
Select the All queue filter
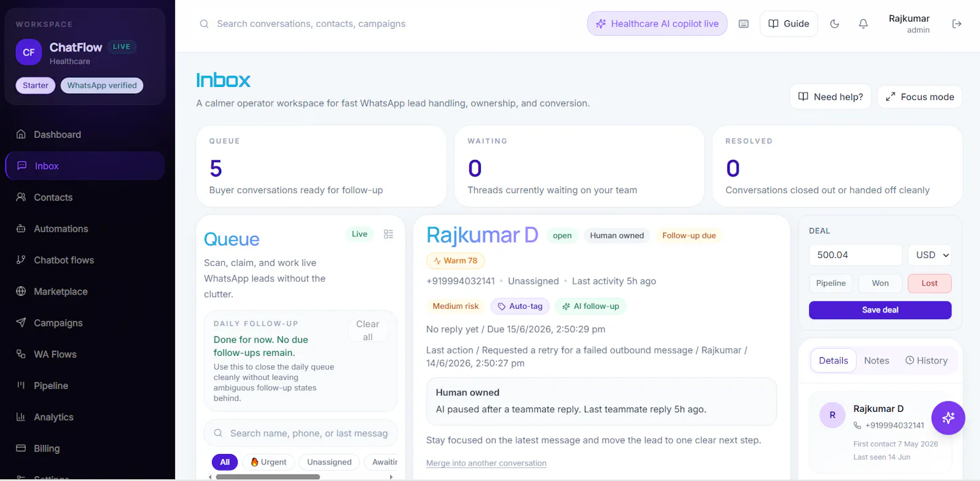point(225,462)
